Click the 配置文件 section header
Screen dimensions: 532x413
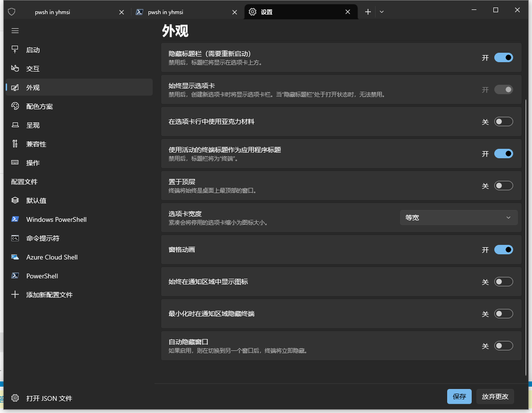tap(24, 182)
